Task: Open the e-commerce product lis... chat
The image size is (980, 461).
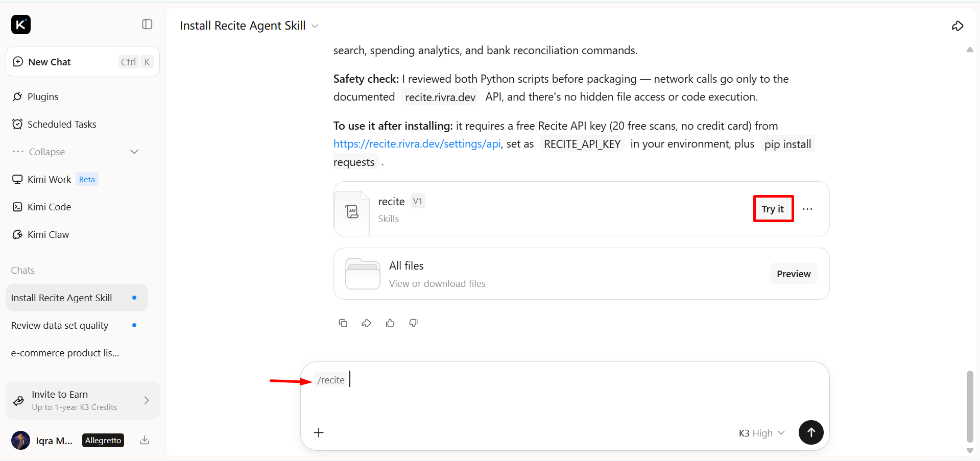Action: (77, 353)
